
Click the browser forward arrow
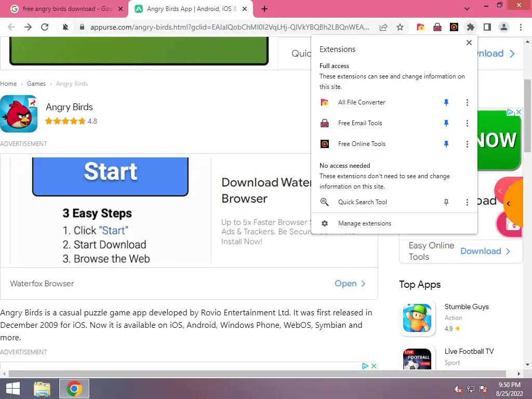(x=28, y=27)
